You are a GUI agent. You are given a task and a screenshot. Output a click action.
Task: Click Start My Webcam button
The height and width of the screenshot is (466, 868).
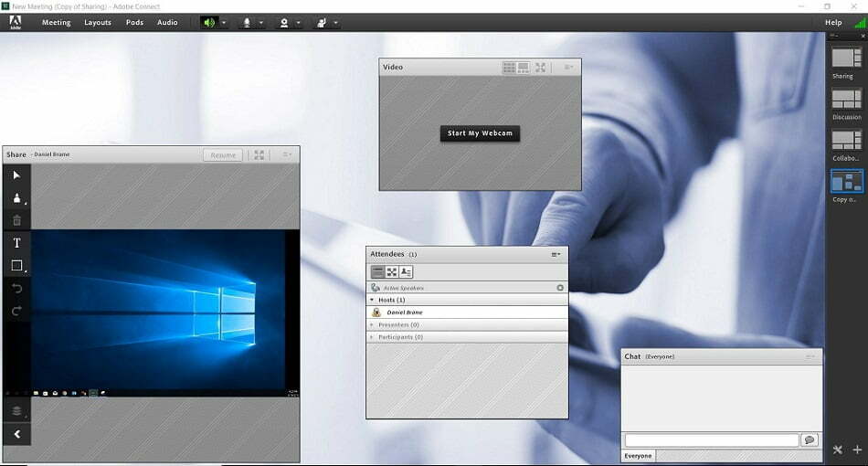[480, 133]
